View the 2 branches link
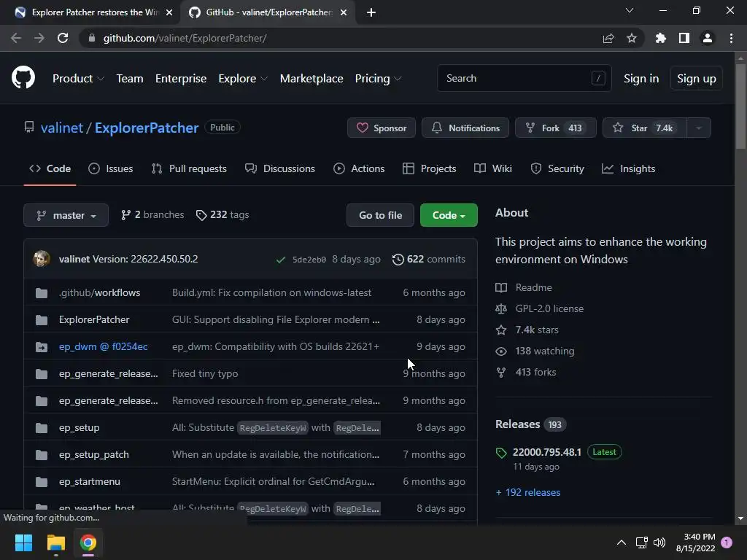 tap(152, 215)
